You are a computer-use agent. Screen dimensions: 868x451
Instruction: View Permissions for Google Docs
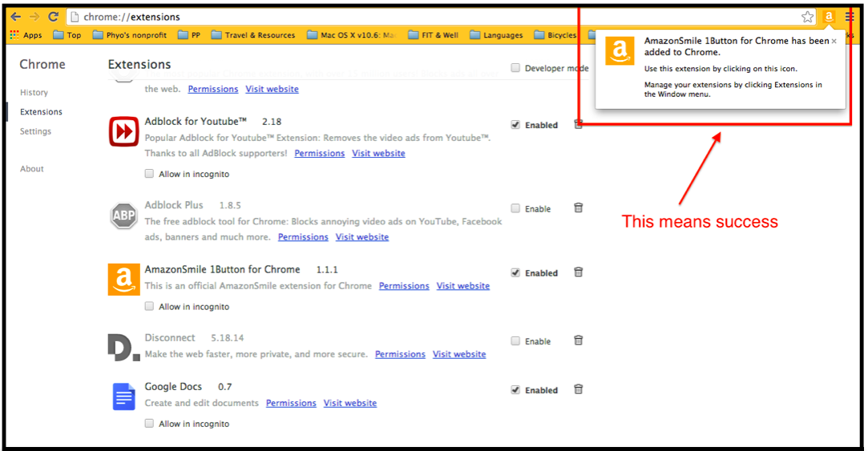pos(291,404)
